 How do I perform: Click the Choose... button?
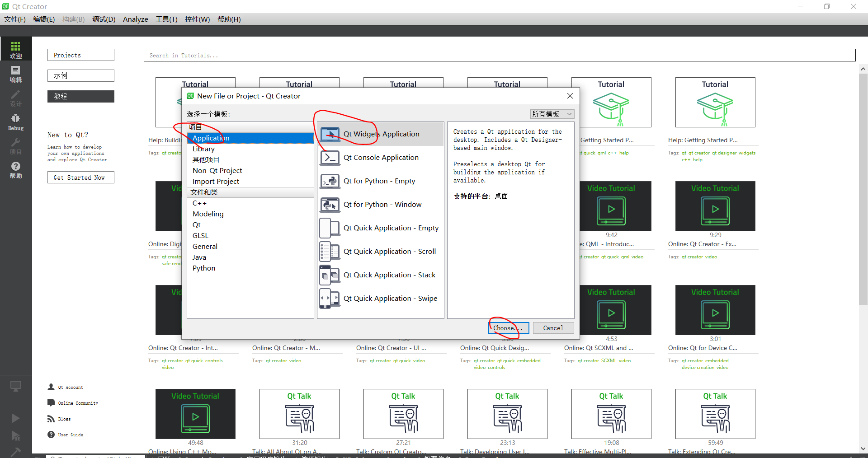coord(509,328)
